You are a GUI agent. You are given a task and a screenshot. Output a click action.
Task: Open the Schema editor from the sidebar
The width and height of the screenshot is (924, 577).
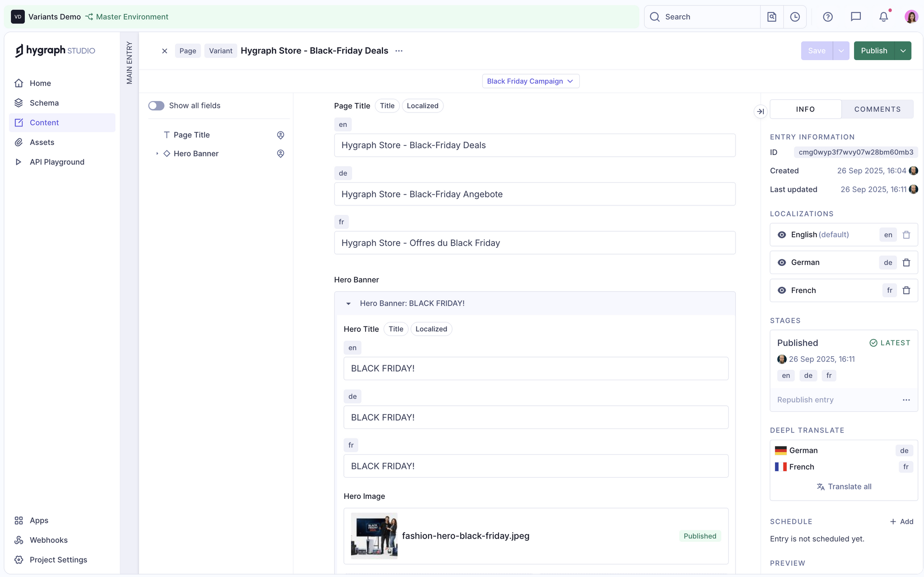pyautogui.click(x=44, y=102)
